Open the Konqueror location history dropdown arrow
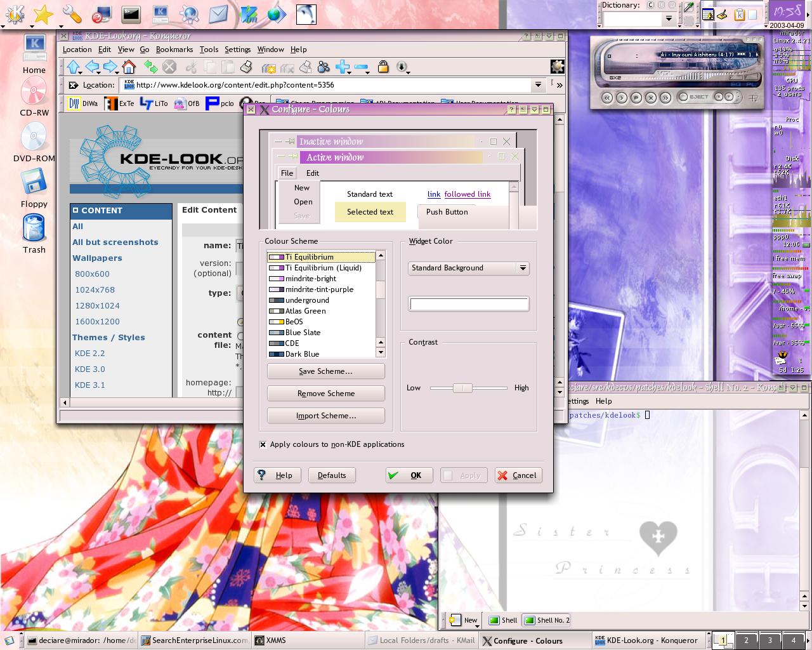812x650 pixels. [538, 84]
